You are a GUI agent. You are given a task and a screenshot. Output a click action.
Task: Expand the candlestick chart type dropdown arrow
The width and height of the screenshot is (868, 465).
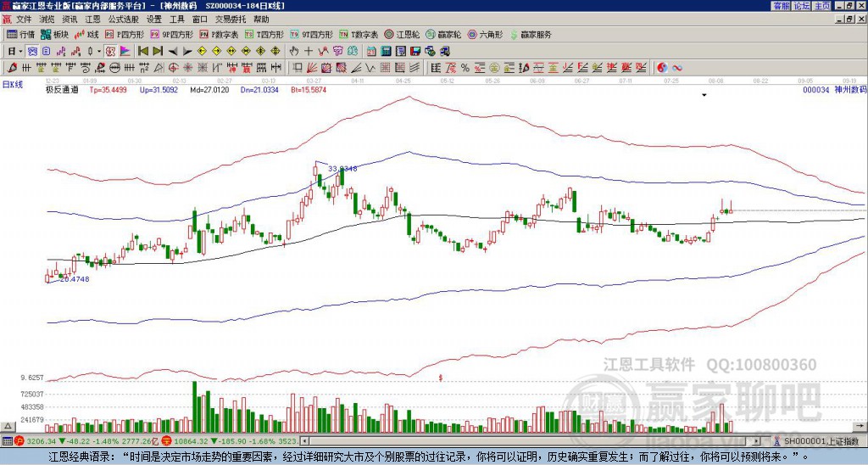point(99,52)
